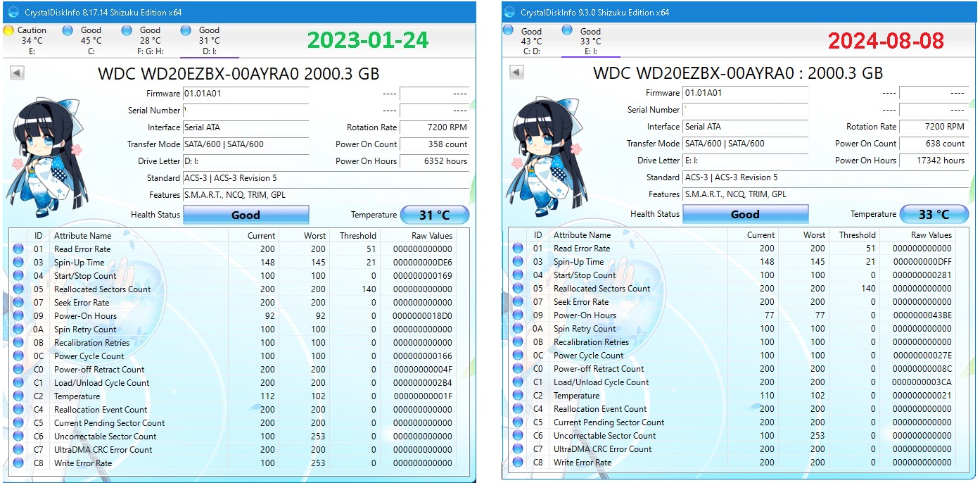Click Firmware field 01.01A01 in left window
980x483 pixels.
(x=246, y=94)
